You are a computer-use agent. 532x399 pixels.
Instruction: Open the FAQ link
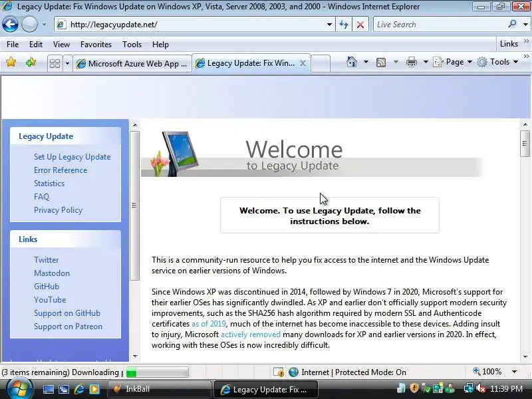[41, 197]
